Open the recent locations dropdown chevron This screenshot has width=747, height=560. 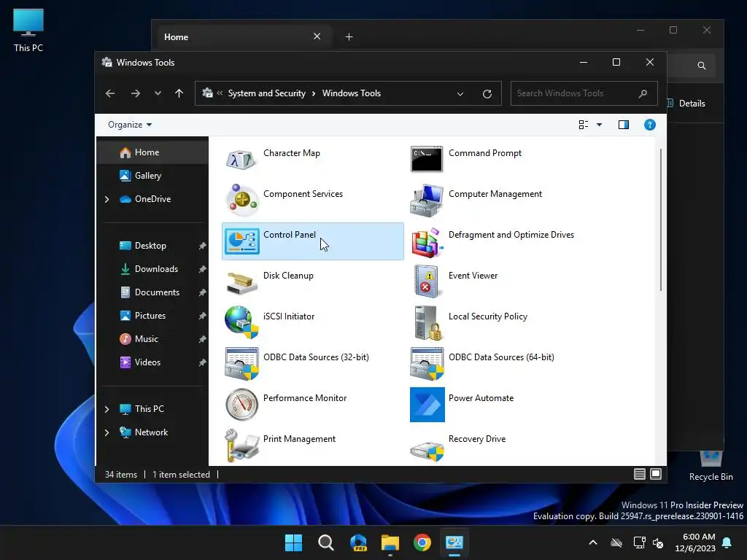click(158, 93)
